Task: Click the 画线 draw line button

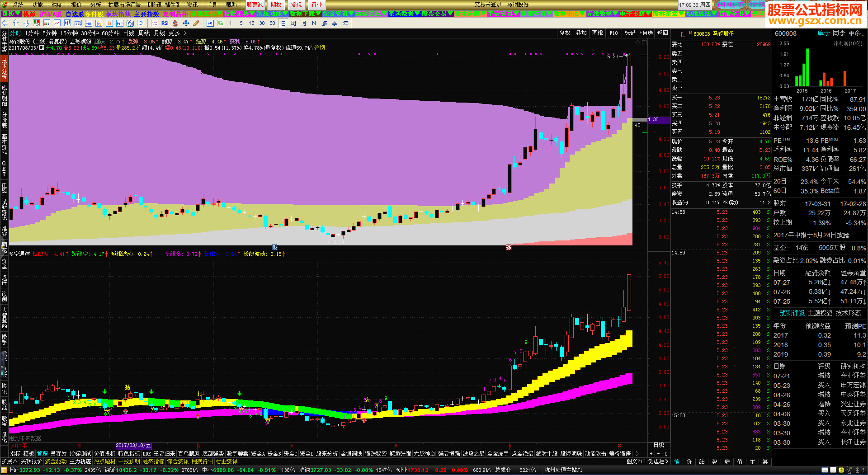Action: tap(597, 33)
